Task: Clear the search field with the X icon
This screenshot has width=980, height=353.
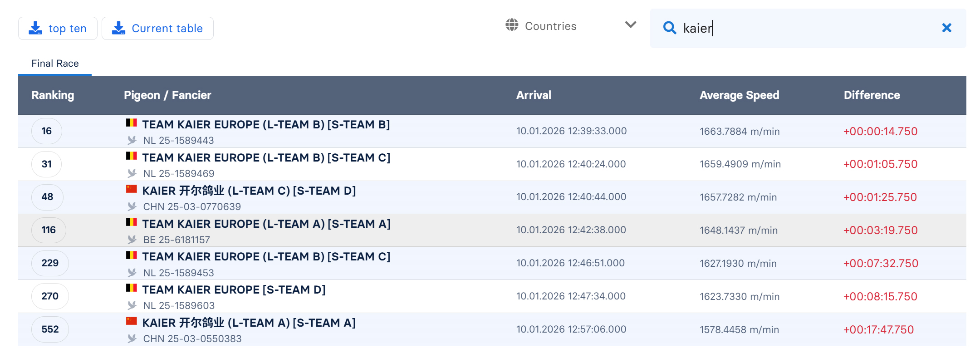Action: coord(946,28)
